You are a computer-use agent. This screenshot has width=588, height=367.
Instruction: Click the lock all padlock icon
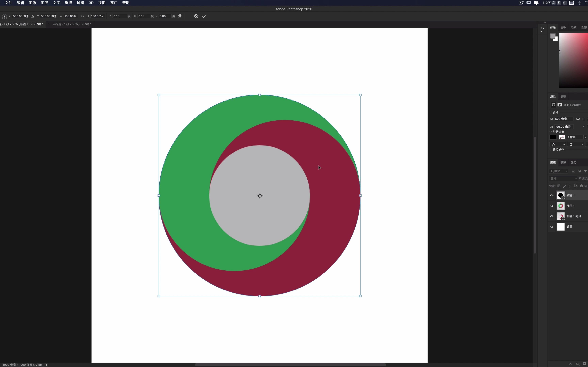coord(581,186)
